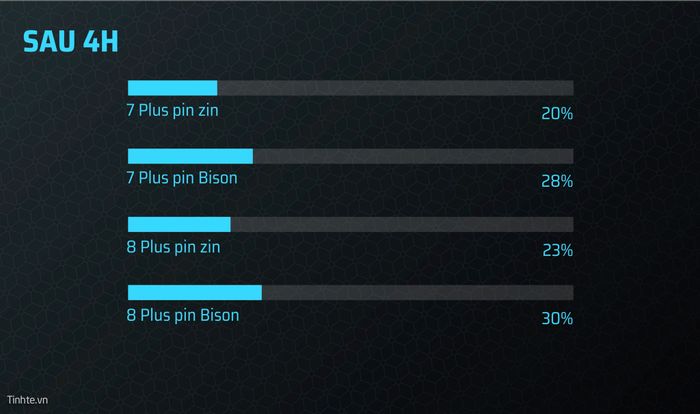Click the blue filled part of 20% bar
This screenshot has width=700, height=414.
172,88
